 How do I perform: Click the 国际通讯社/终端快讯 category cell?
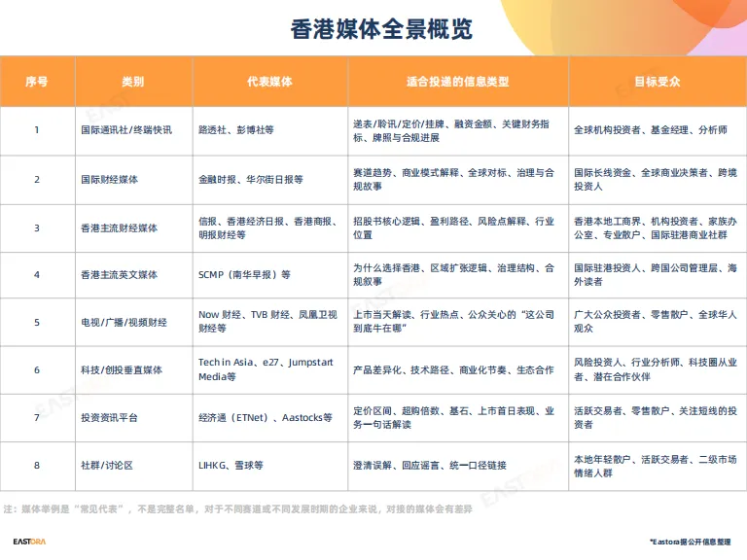coord(126,130)
